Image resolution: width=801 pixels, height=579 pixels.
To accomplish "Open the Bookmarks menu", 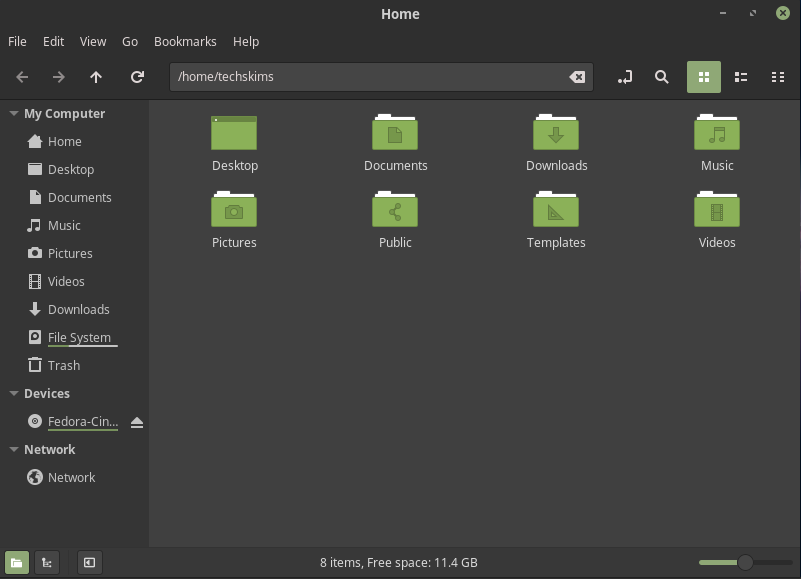I will point(185,42).
